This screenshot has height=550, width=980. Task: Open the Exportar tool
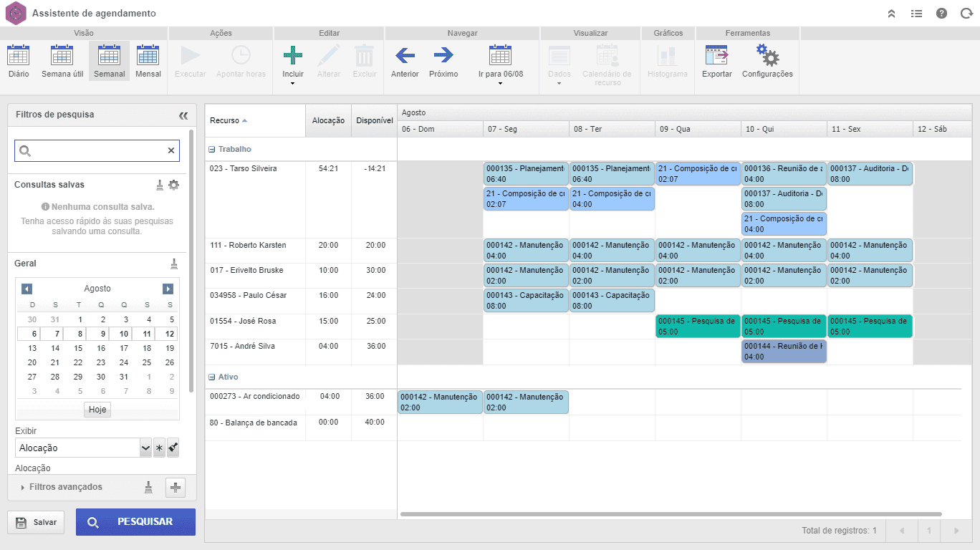[x=716, y=62]
